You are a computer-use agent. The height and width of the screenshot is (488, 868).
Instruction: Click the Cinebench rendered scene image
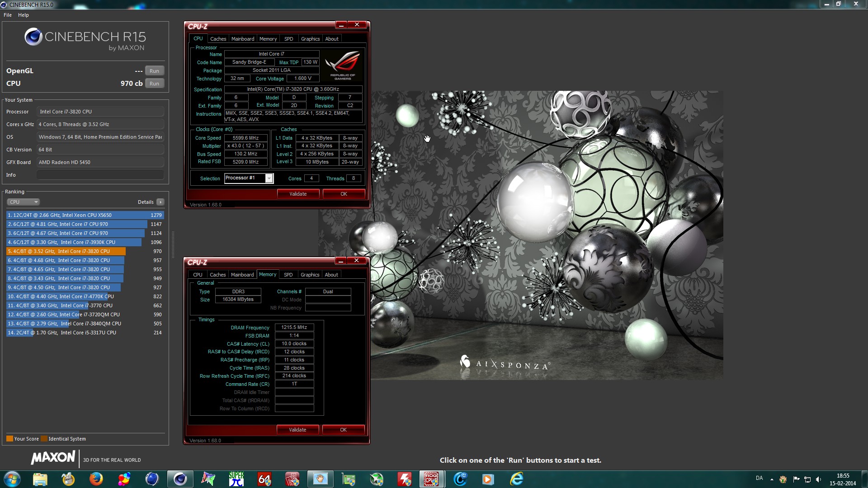tap(521, 235)
